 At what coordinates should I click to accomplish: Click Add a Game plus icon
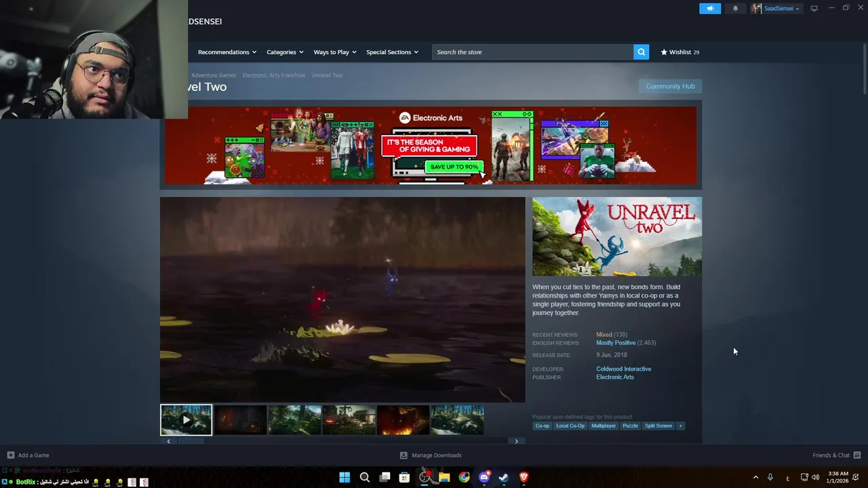point(10,455)
